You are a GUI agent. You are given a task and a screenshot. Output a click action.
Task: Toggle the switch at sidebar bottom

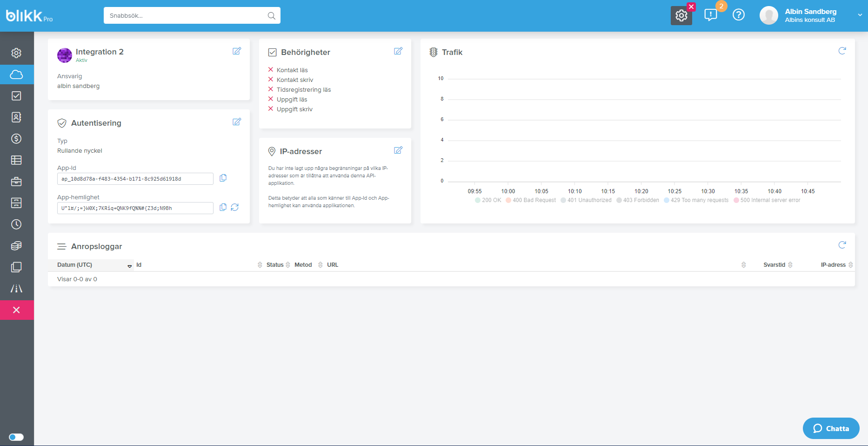point(16,437)
